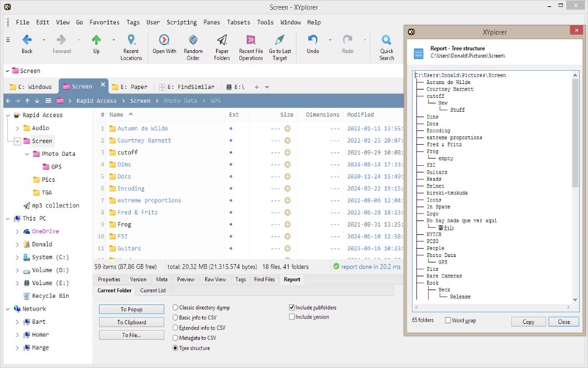Show Recent File Operations icon
Image resolution: width=588 pixels, height=368 pixels.
pyautogui.click(x=251, y=40)
